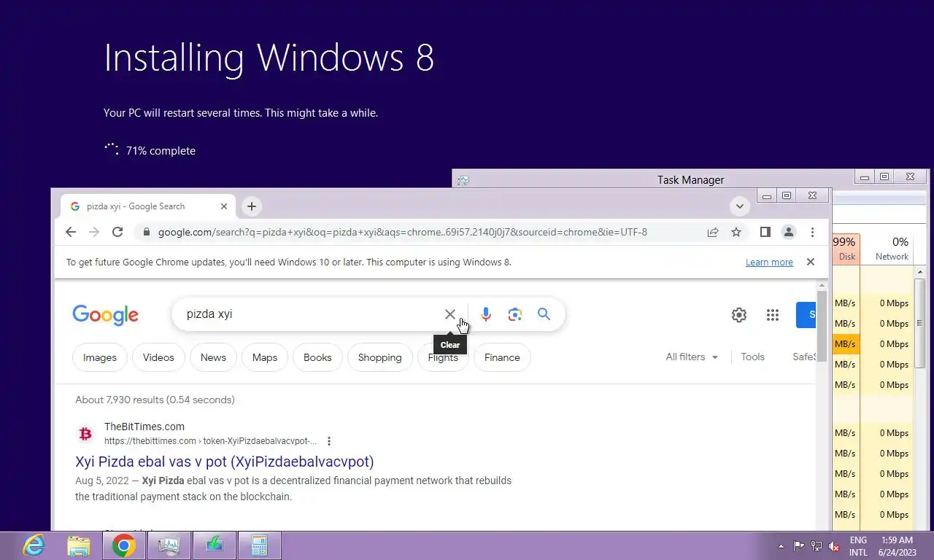
Task: Click the Task Manager title bar
Action: coord(690,179)
